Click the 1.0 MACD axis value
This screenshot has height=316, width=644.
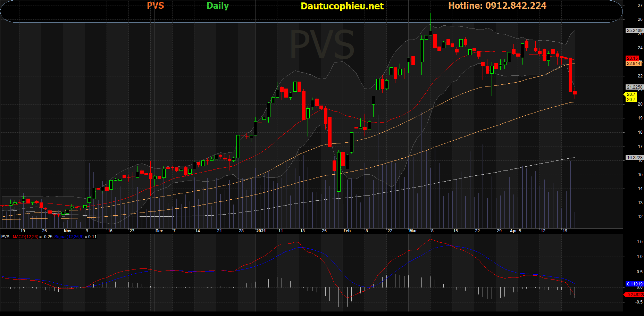click(x=639, y=257)
